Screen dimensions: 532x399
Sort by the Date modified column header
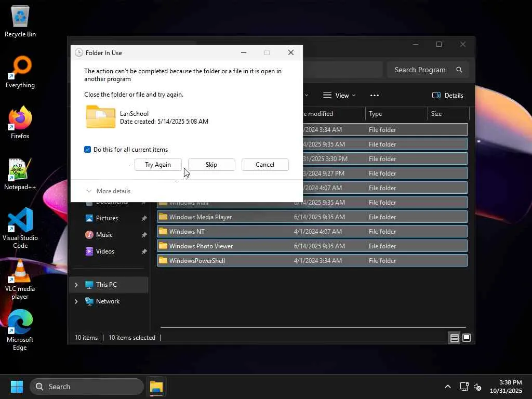pyautogui.click(x=317, y=114)
